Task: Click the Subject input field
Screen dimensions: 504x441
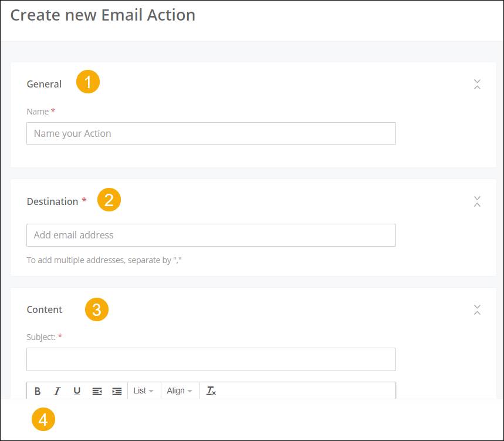Action: pos(211,359)
